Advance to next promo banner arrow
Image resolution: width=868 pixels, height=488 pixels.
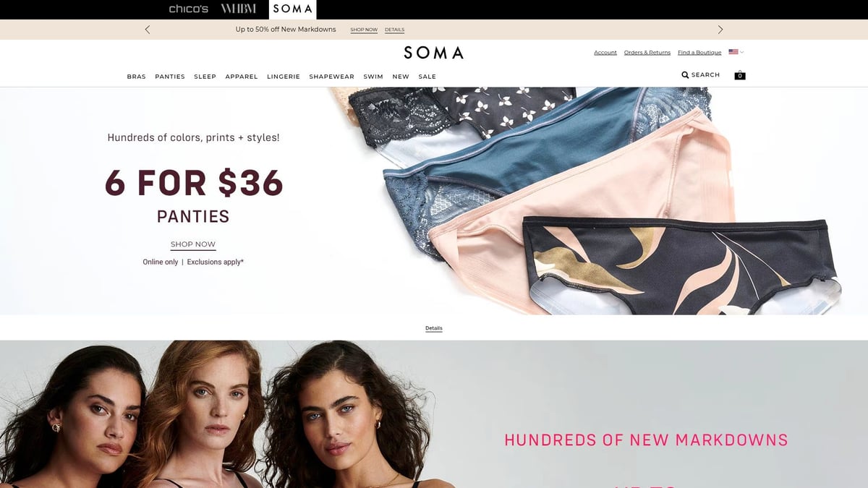(720, 30)
